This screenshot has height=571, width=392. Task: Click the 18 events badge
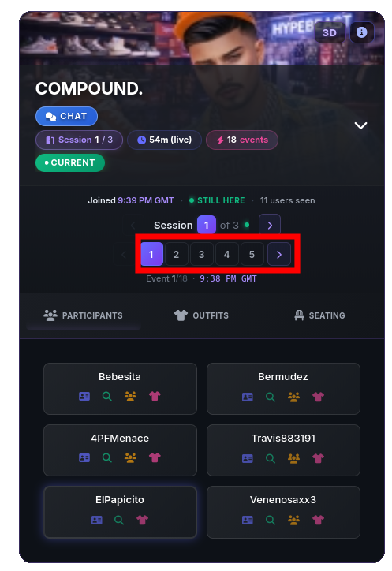point(242,140)
